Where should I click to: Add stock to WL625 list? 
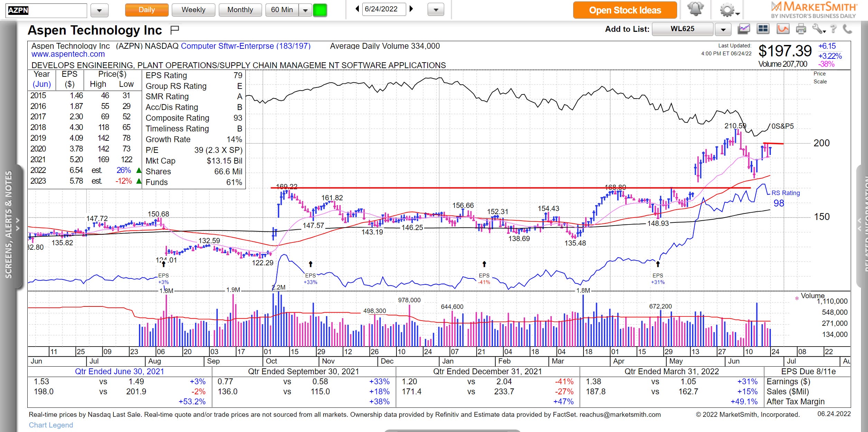[682, 29]
